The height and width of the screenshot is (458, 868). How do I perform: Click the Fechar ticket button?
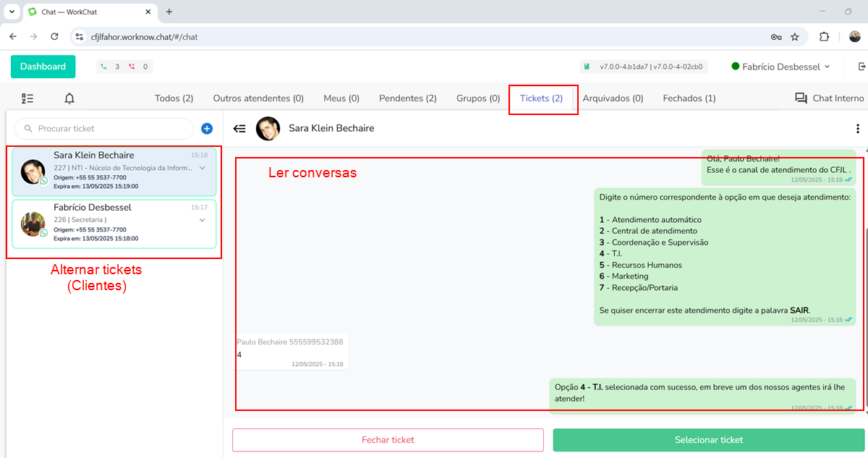click(x=388, y=440)
